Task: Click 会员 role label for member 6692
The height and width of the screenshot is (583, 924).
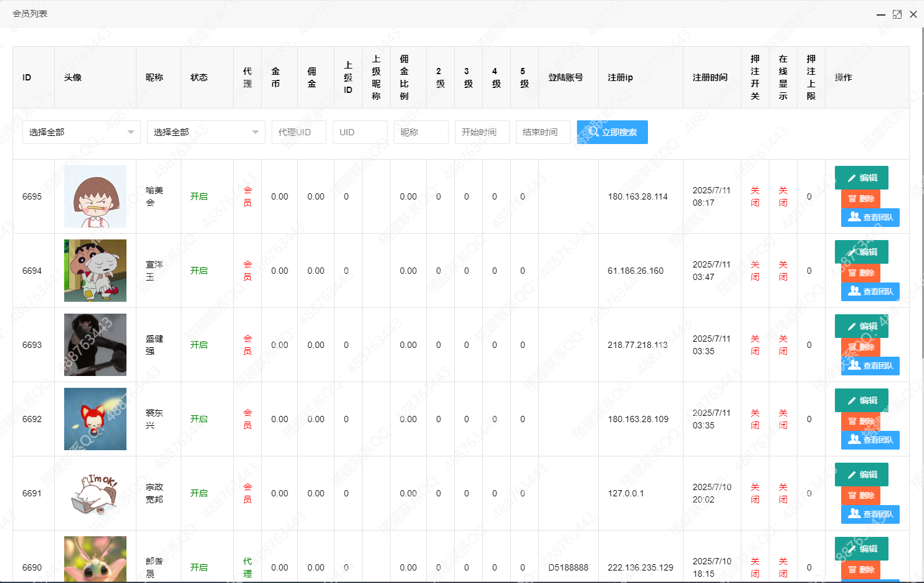Action: pos(247,419)
